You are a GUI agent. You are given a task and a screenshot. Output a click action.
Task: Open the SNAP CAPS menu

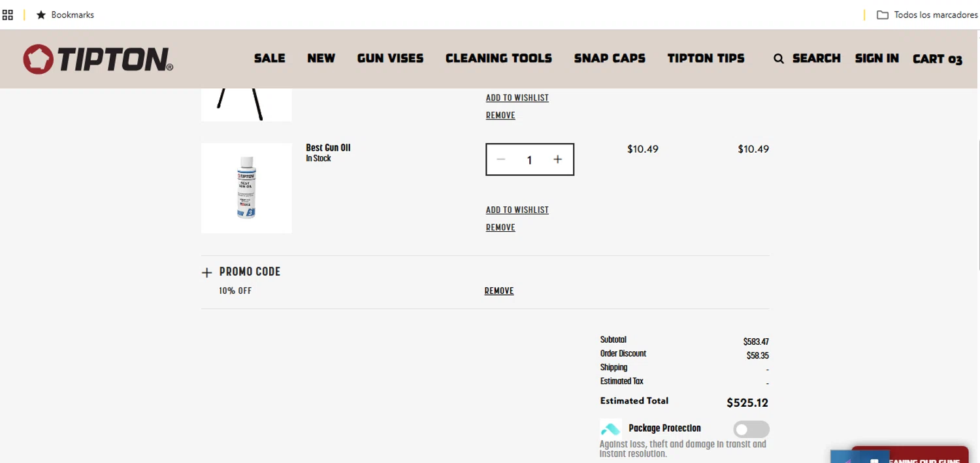coord(610,58)
